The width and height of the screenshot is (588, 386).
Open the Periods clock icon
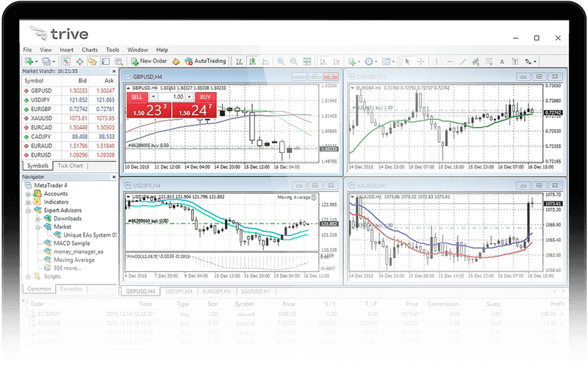(369, 61)
